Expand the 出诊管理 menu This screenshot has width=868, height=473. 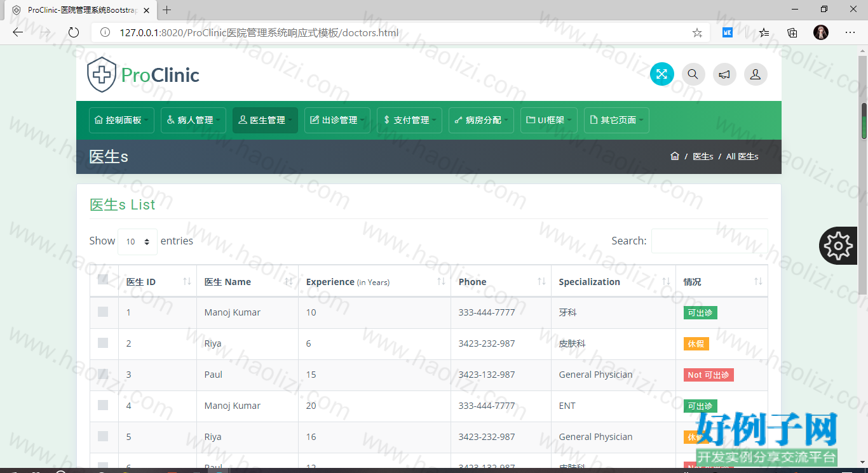[x=337, y=120]
